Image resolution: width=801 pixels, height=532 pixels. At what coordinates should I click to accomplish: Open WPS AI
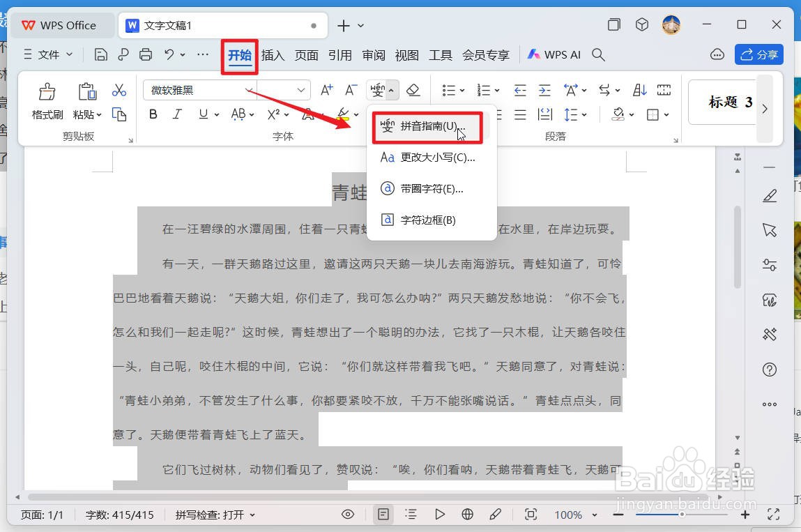coord(554,54)
